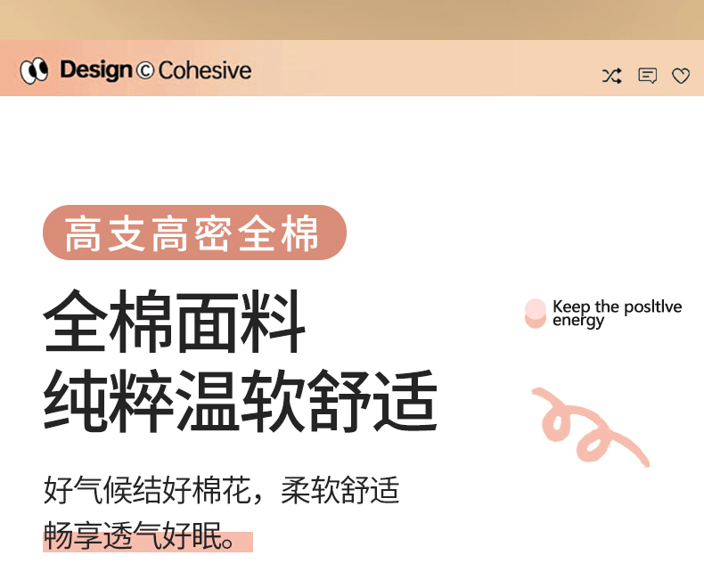The width and height of the screenshot is (704, 588).
Task: Click the heart favorite icon
Action: coord(681,76)
